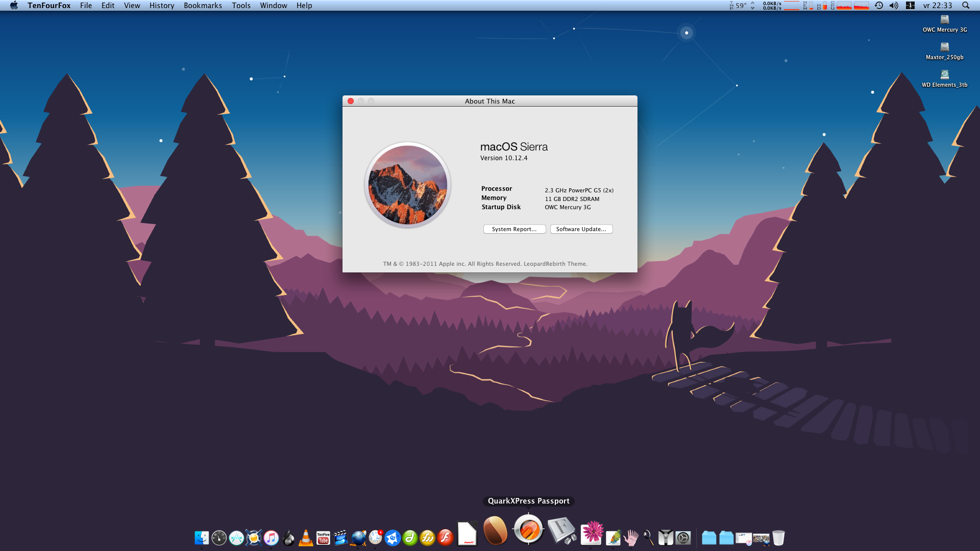Open the volume control in menu bar
This screenshot has width=980, height=551.
[x=894, y=6]
